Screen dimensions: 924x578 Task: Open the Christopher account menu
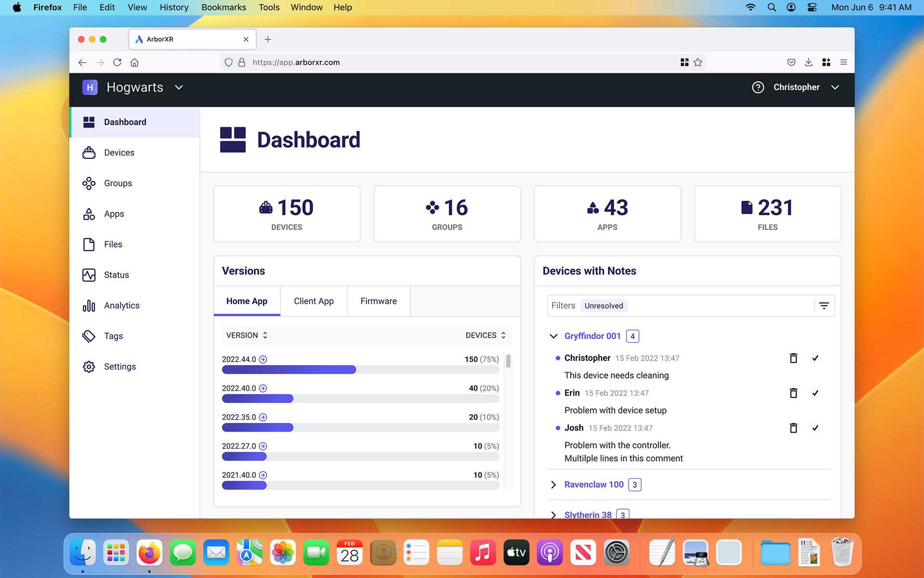[806, 87]
